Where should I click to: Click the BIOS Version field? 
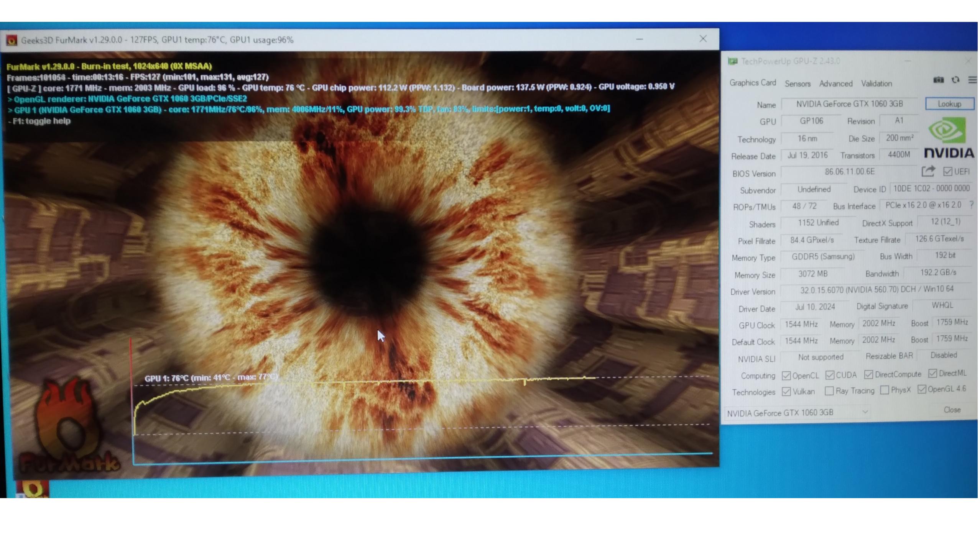(849, 172)
